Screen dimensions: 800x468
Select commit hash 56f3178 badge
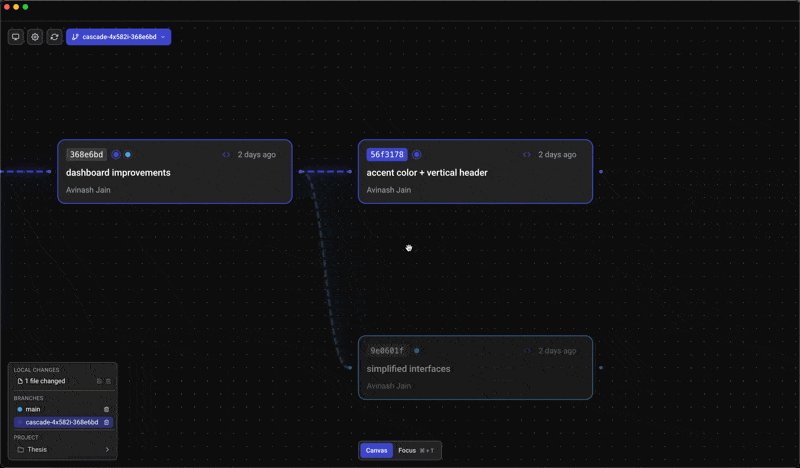pyautogui.click(x=387, y=155)
